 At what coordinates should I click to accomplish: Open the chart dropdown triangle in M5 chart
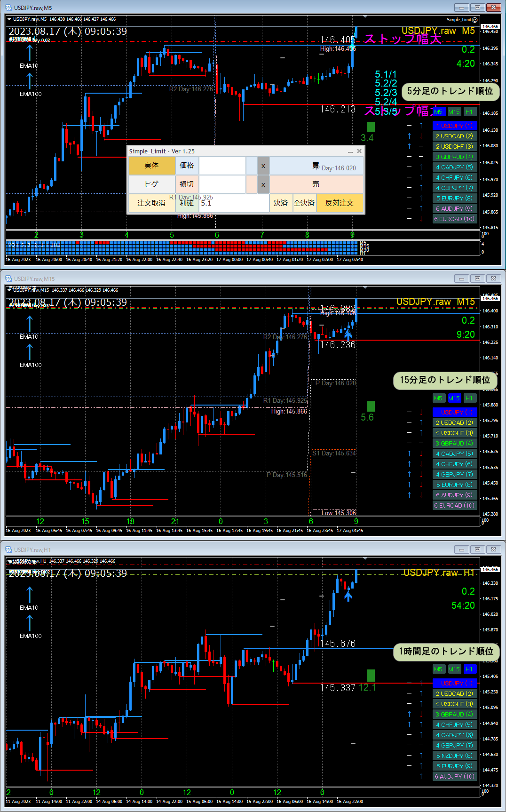9,19
